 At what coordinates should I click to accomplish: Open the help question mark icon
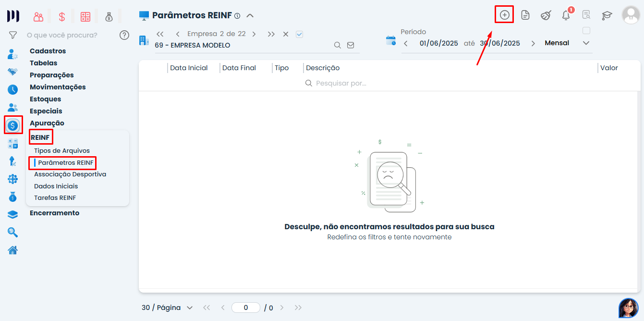click(x=124, y=35)
